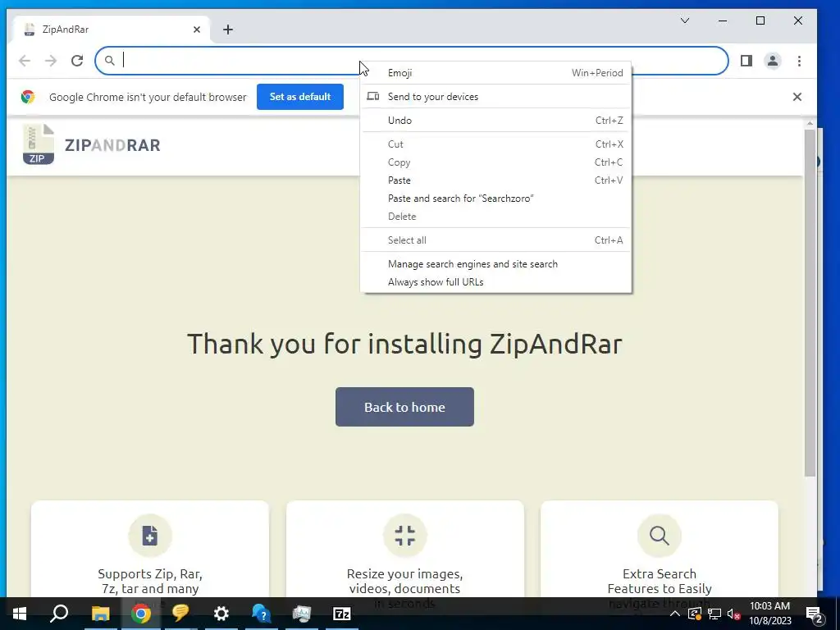This screenshot has width=840, height=630.
Task: Click the Set as default button
Action: (x=300, y=97)
